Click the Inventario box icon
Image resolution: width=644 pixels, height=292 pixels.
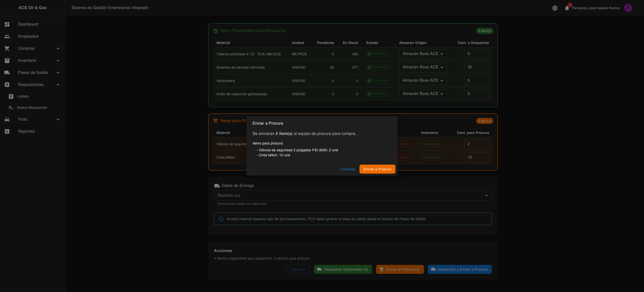coord(7,61)
